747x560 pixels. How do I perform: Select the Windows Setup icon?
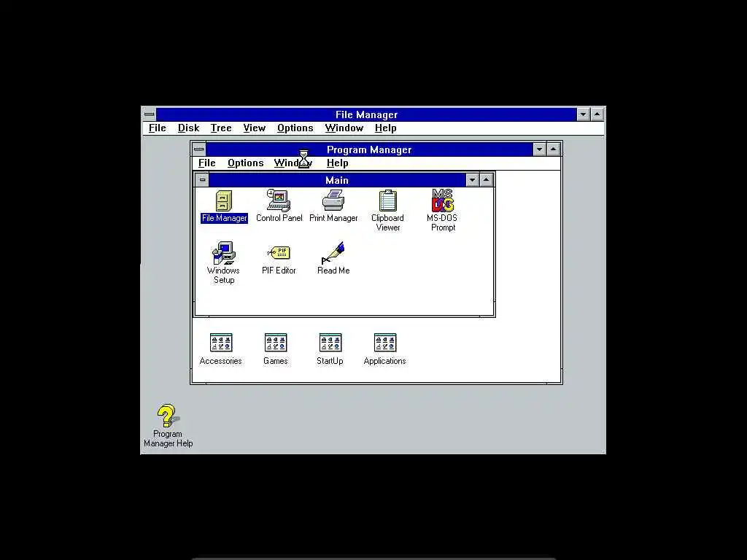pos(223,262)
